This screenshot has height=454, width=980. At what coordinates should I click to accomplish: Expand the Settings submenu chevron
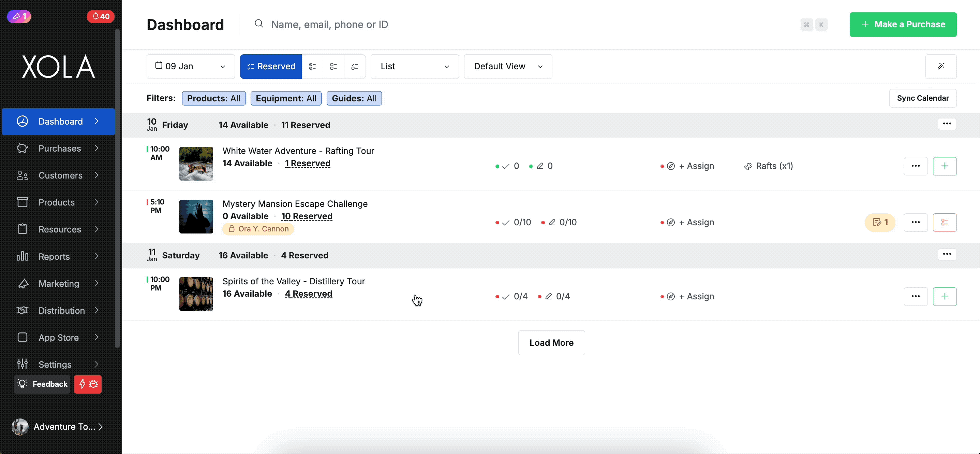[96, 365]
